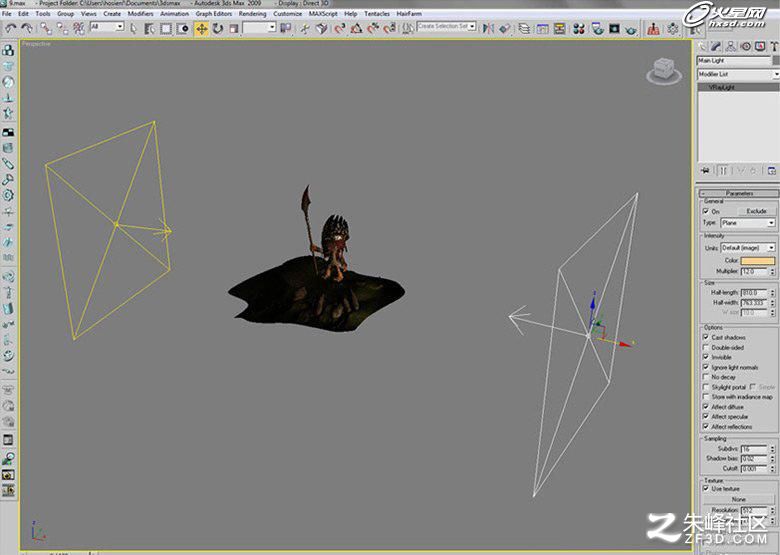Image resolution: width=780 pixels, height=555 pixels.
Task: Toggle the Window/Crossing selection icon
Action: click(183, 28)
